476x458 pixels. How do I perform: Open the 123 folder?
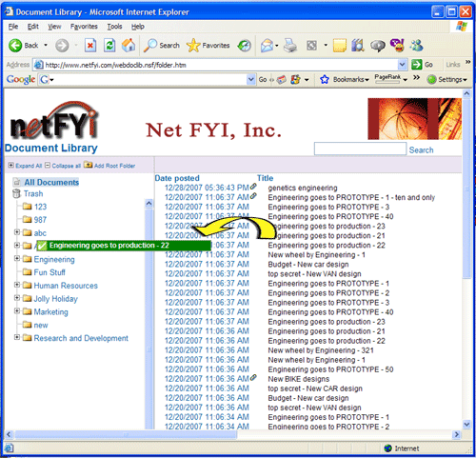tap(40, 207)
